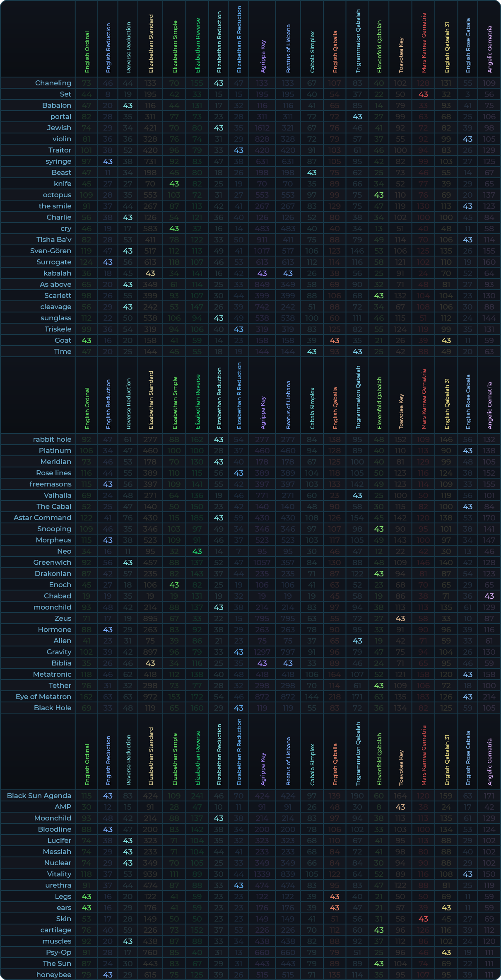Click the 'Astar Command' row label
Image resolution: width=501 pixels, height=980 pixels.
(42, 518)
